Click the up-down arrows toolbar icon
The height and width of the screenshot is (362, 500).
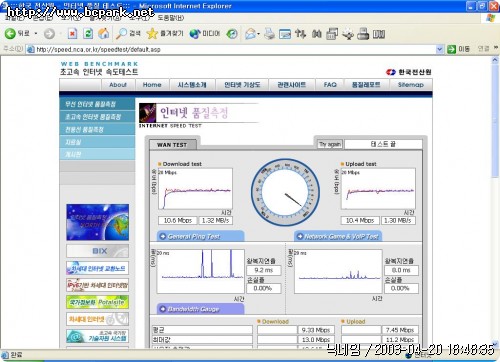tap(300, 33)
